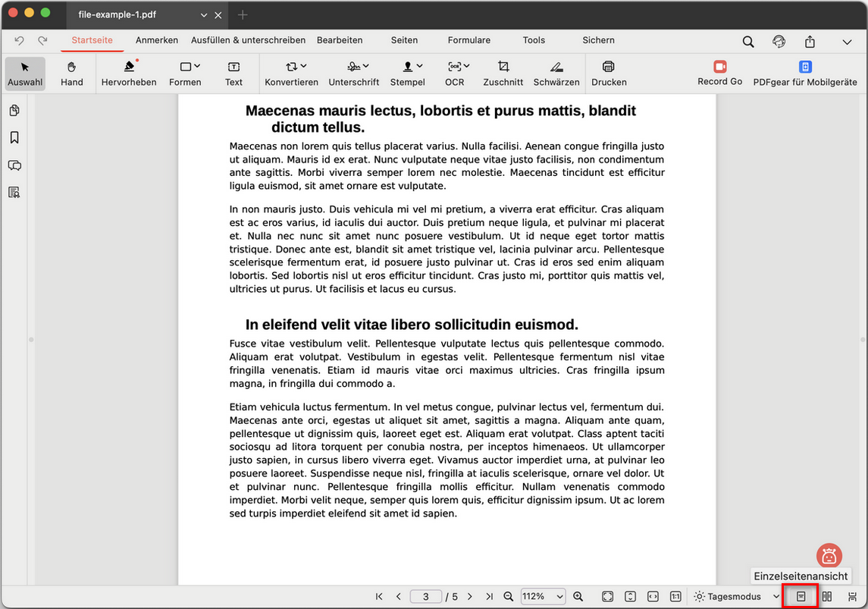Enable two-page side-by-side view
Image resolution: width=868 pixels, height=609 pixels.
[x=827, y=597]
